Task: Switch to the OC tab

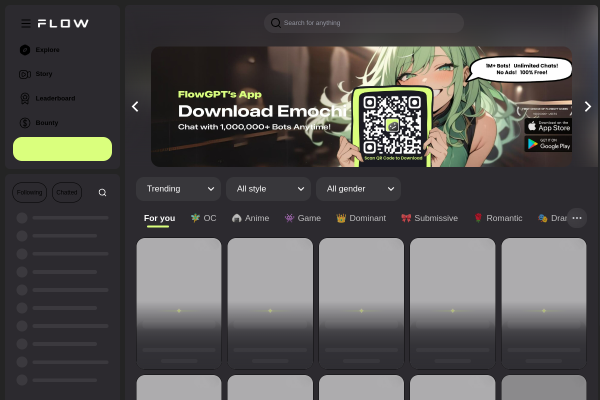Action: click(204, 218)
